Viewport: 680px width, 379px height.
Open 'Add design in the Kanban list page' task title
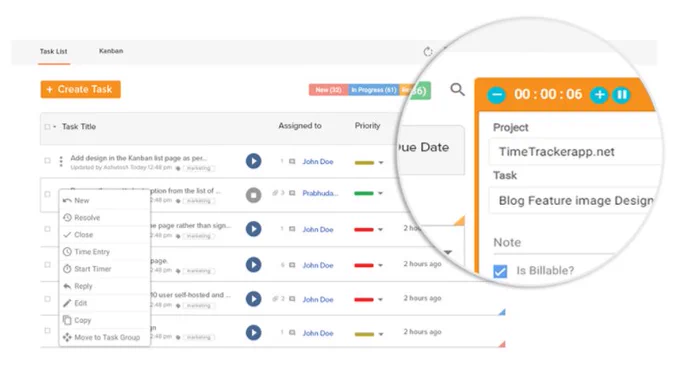coord(139,158)
